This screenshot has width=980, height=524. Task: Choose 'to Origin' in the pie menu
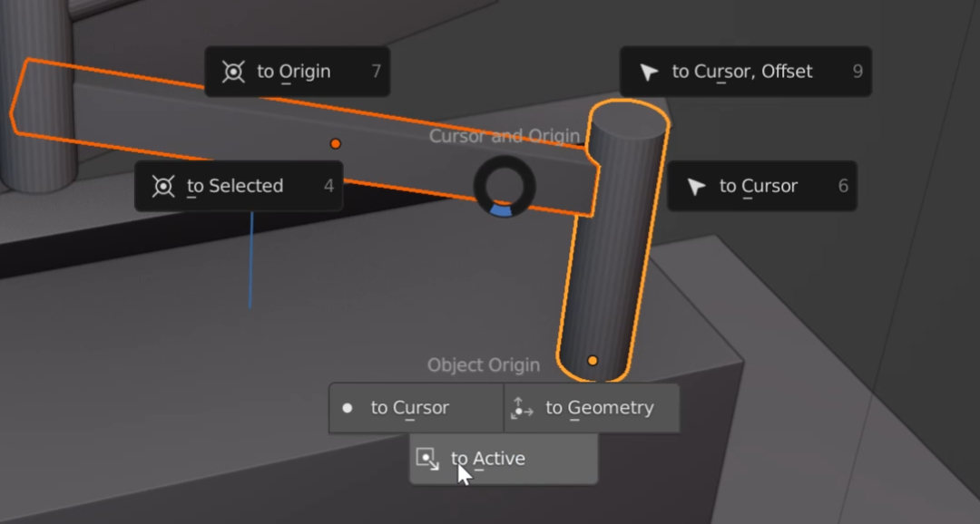coord(298,72)
